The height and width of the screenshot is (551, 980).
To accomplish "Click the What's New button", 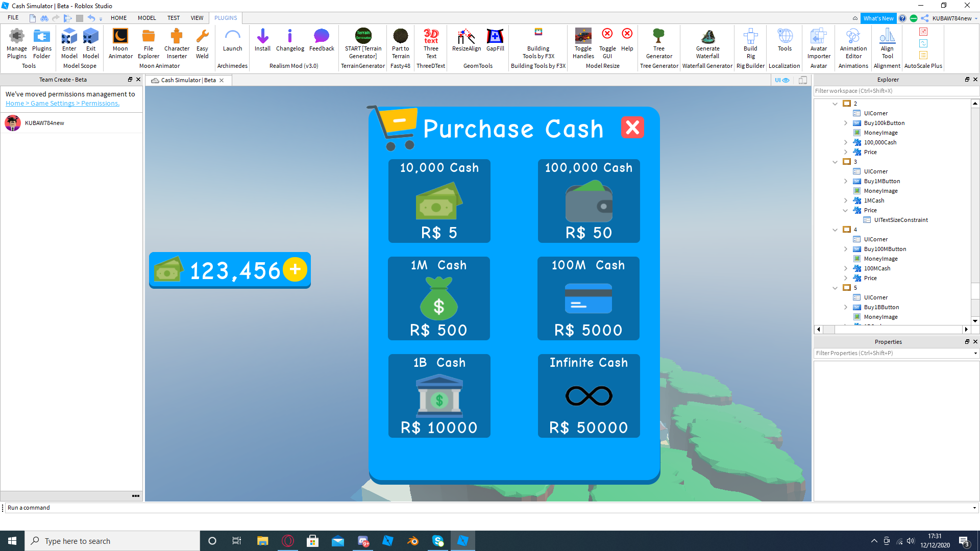I will click(878, 18).
